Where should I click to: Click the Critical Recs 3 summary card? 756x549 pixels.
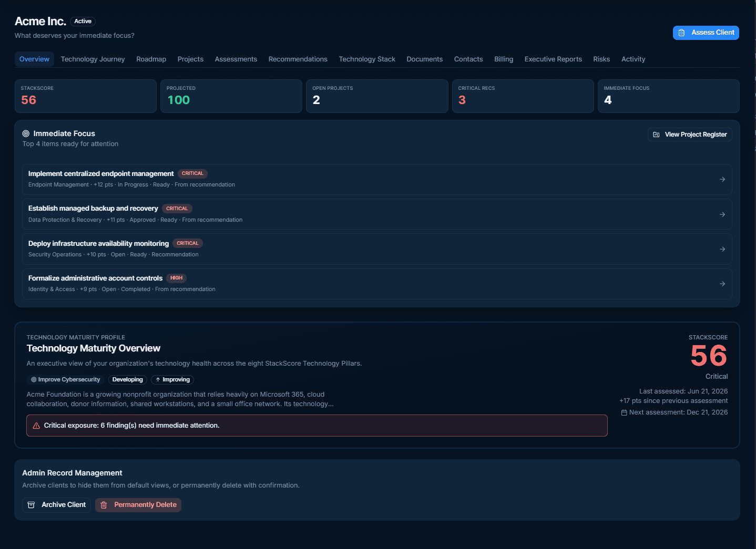[x=523, y=96]
